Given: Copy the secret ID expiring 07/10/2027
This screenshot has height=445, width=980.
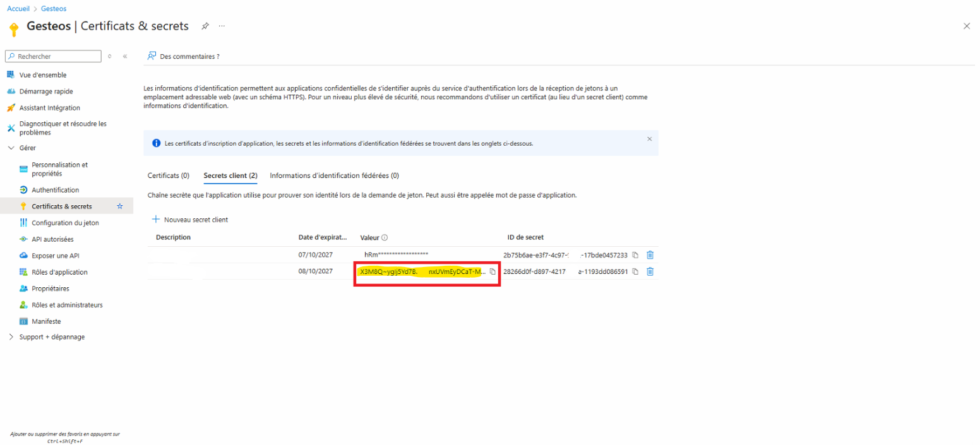Looking at the screenshot, I should (635, 255).
